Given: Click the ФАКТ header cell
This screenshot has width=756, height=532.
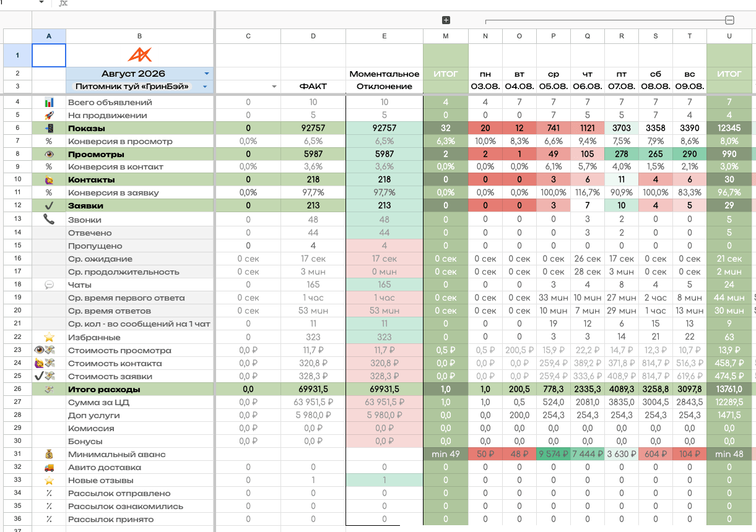Looking at the screenshot, I should tap(313, 87).
